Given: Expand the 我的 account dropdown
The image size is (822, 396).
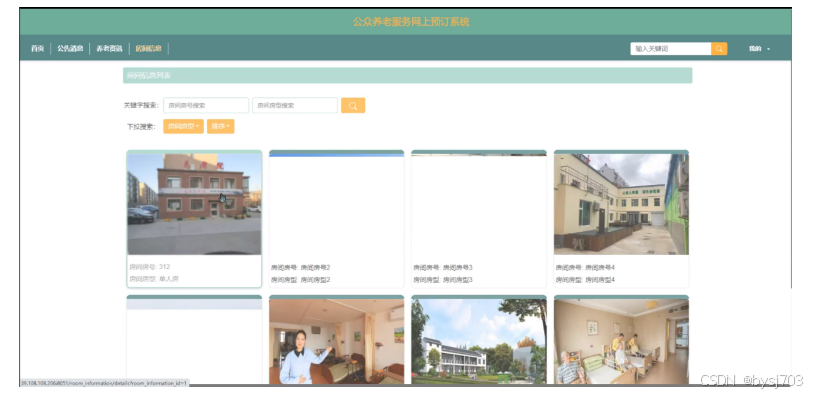Looking at the screenshot, I should (759, 49).
